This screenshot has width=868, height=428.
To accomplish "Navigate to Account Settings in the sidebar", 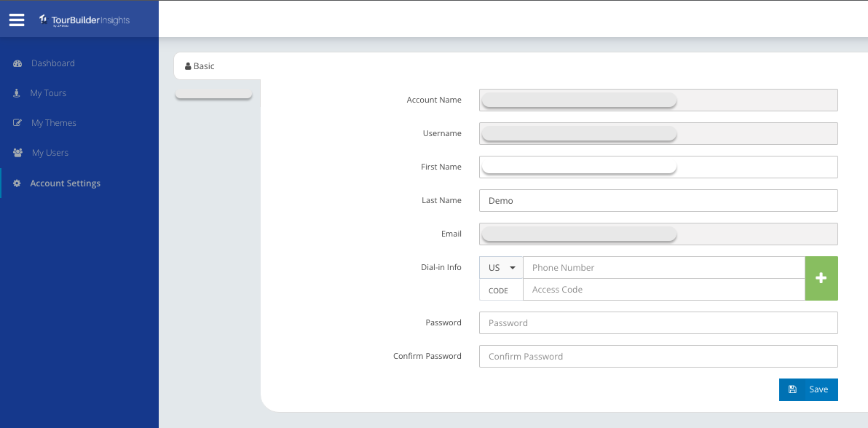I will pos(66,183).
